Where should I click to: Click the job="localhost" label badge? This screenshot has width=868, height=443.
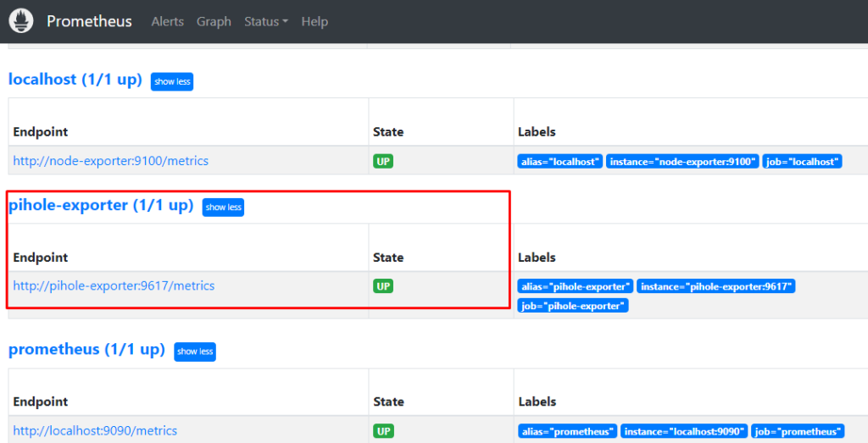point(803,162)
